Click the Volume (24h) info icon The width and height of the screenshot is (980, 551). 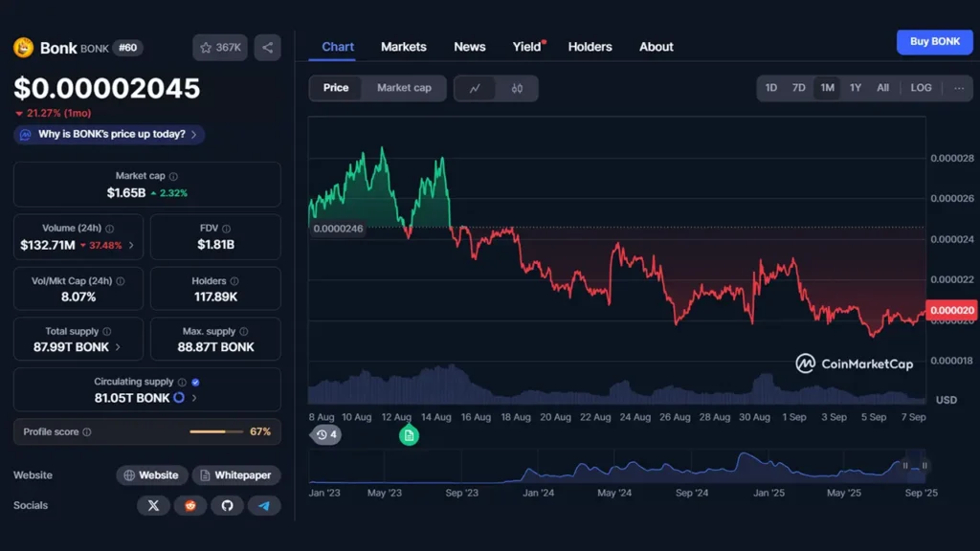pos(109,229)
